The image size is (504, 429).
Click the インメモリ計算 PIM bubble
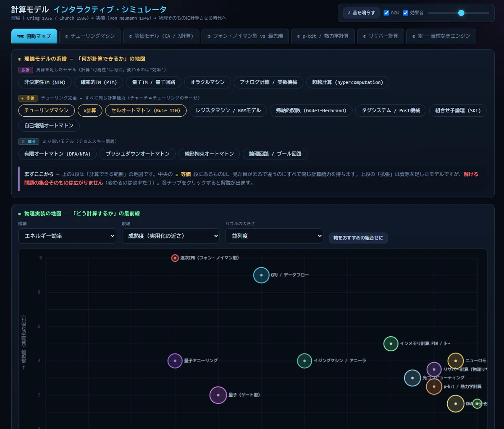coord(391,344)
